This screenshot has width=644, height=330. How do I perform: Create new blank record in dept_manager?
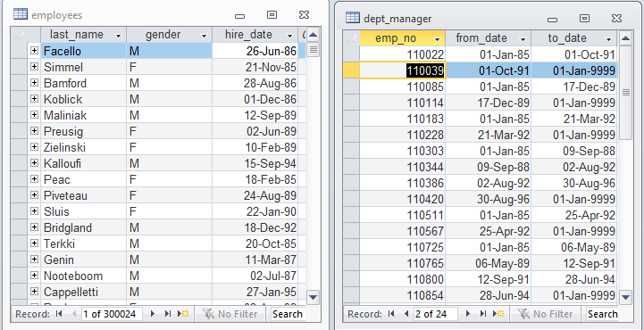click(498, 314)
